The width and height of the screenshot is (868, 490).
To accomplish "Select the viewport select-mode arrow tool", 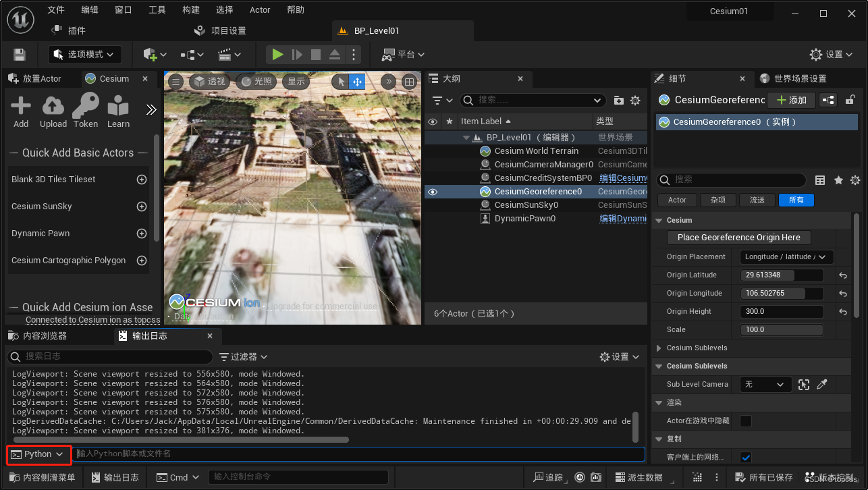I will pos(342,82).
